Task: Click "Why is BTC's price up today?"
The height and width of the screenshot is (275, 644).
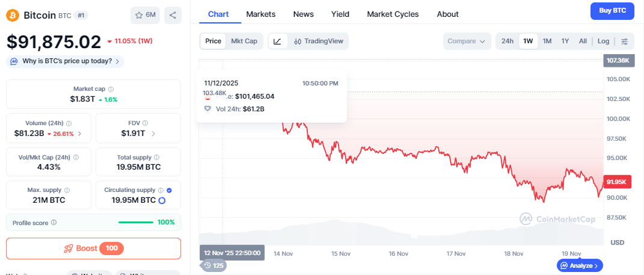Action: (x=65, y=61)
